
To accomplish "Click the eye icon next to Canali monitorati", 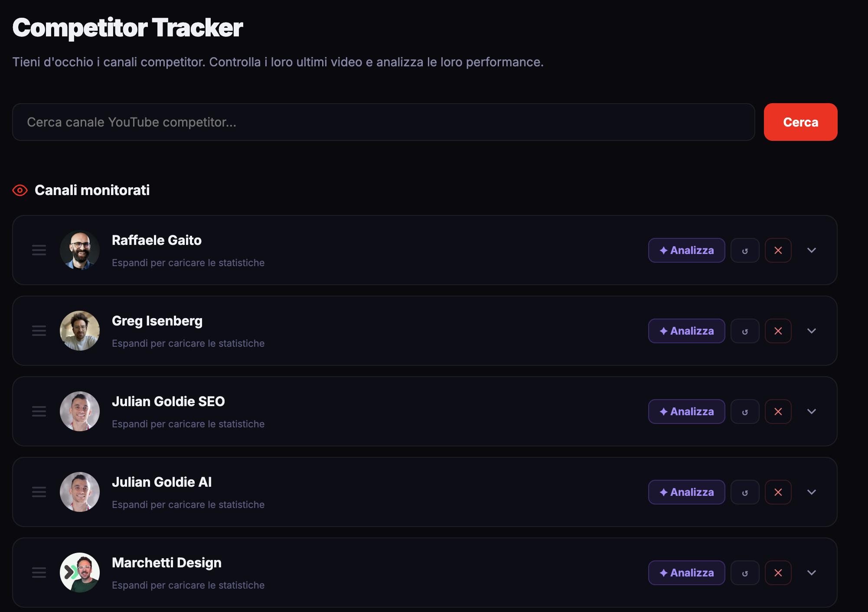I will point(19,190).
